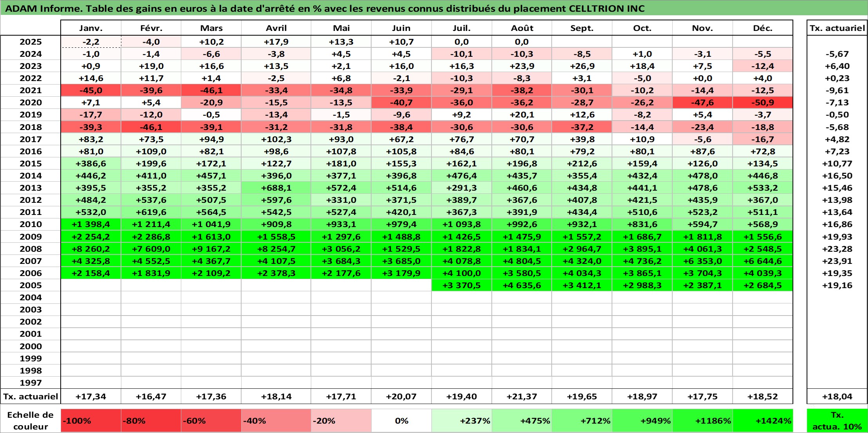
Task: Click the +3 370,5 cell in 2005
Action: (x=462, y=285)
